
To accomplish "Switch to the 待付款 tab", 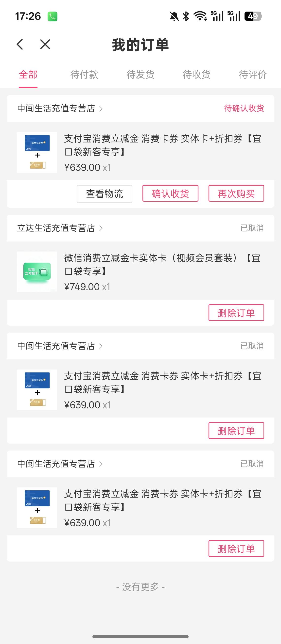I will [x=84, y=75].
